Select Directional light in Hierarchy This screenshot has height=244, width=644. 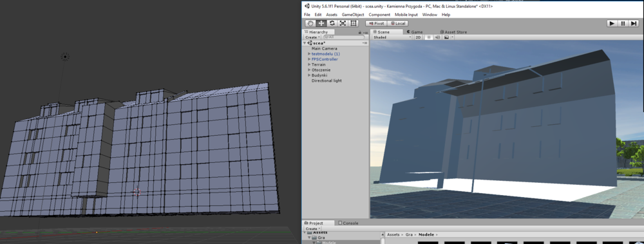[327, 80]
